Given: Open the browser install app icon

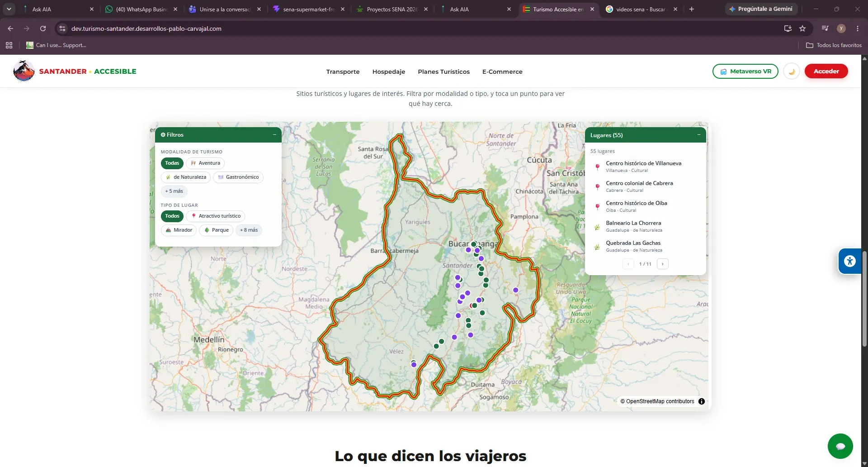Looking at the screenshot, I should [x=788, y=29].
